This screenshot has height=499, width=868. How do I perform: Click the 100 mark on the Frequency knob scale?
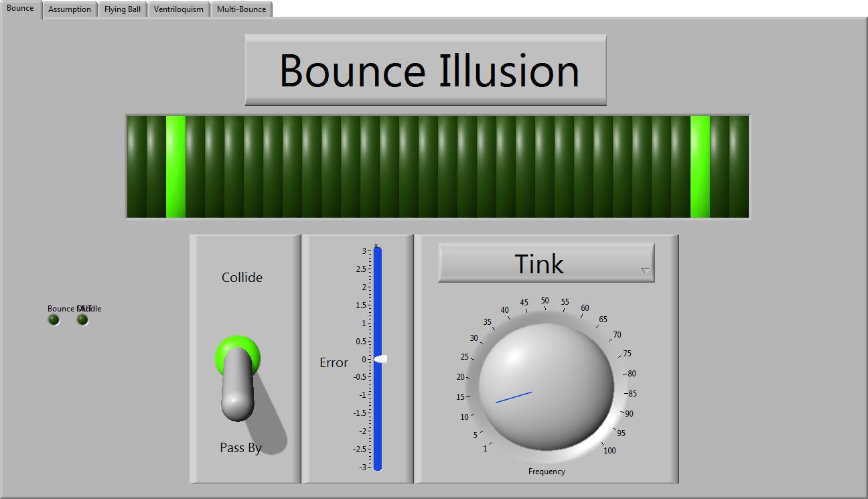[609, 450]
